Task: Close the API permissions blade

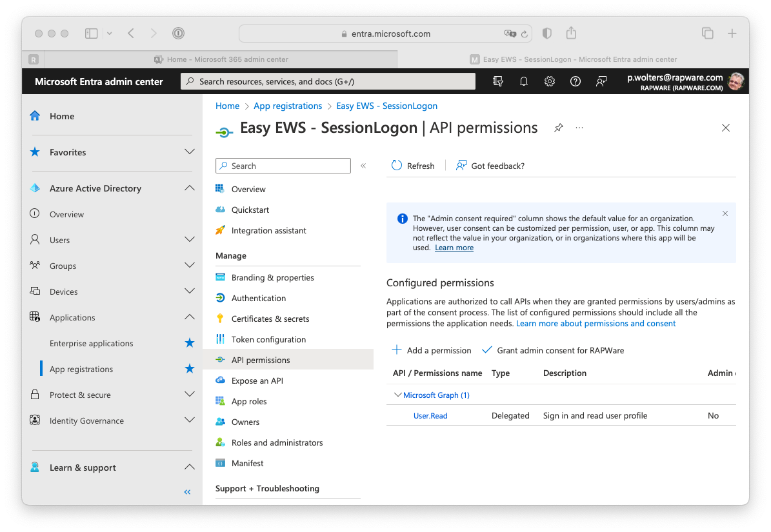Action: click(725, 128)
